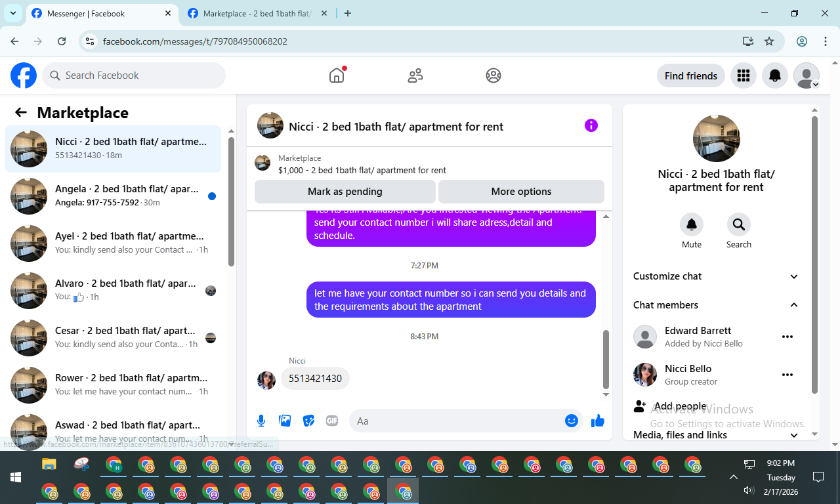840x504 pixels.
Task: Go to the Home feed icon
Action: coord(337,75)
